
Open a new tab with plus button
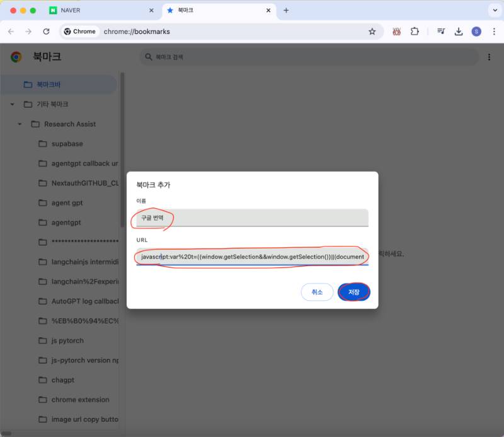pyautogui.click(x=286, y=11)
